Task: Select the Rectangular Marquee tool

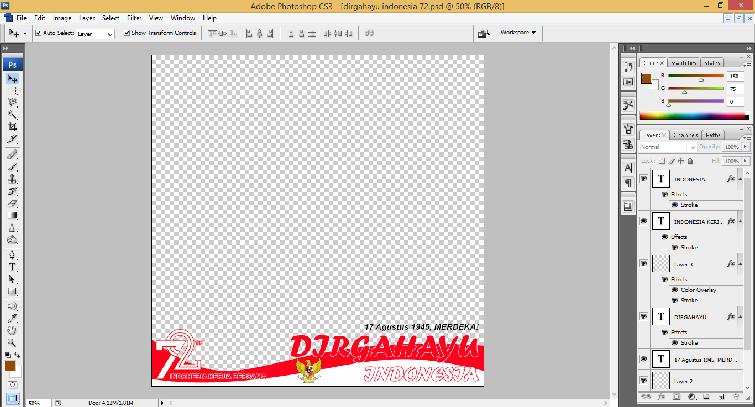Action: tap(13, 91)
